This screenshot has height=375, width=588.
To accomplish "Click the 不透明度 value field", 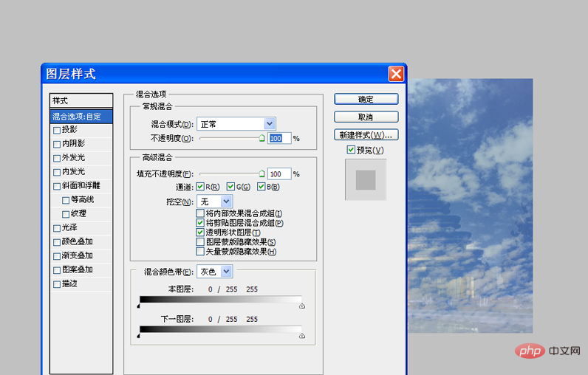I will click(x=279, y=138).
